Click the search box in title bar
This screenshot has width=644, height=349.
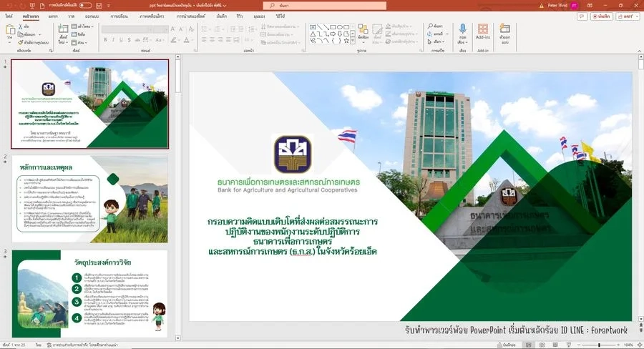coord(324,5)
